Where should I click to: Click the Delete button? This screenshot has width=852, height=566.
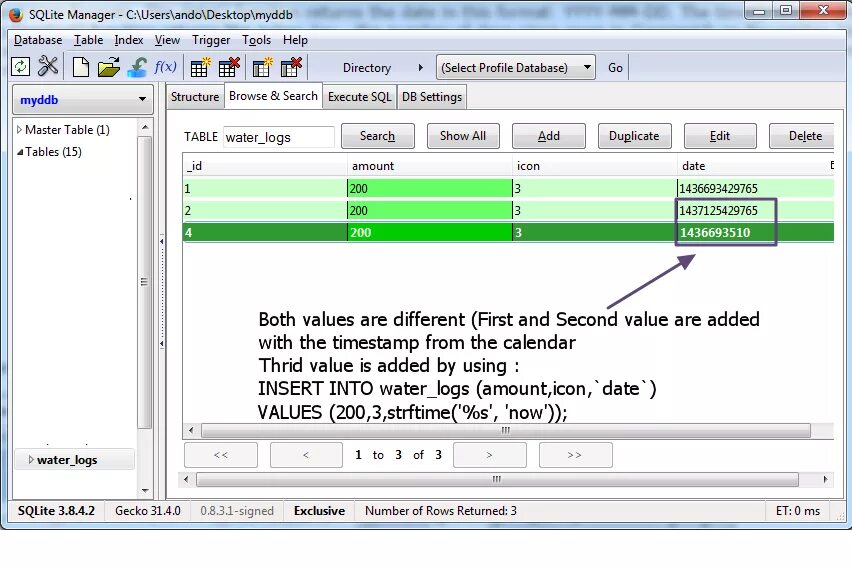point(802,136)
